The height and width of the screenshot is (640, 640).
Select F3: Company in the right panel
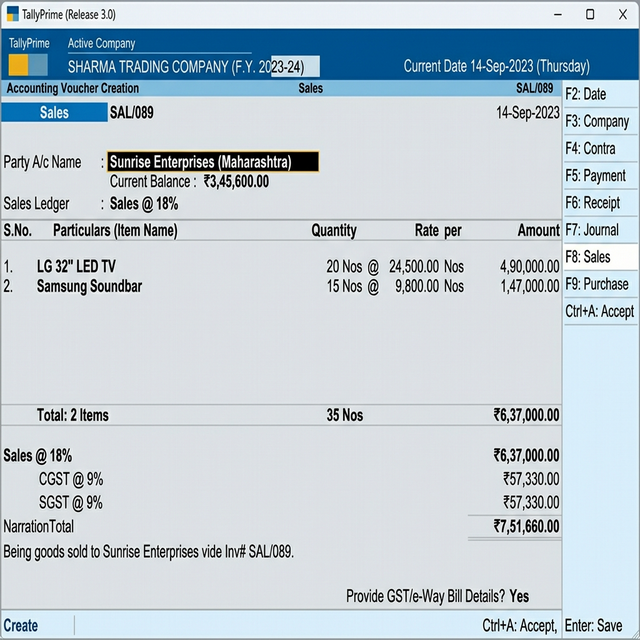point(600,121)
